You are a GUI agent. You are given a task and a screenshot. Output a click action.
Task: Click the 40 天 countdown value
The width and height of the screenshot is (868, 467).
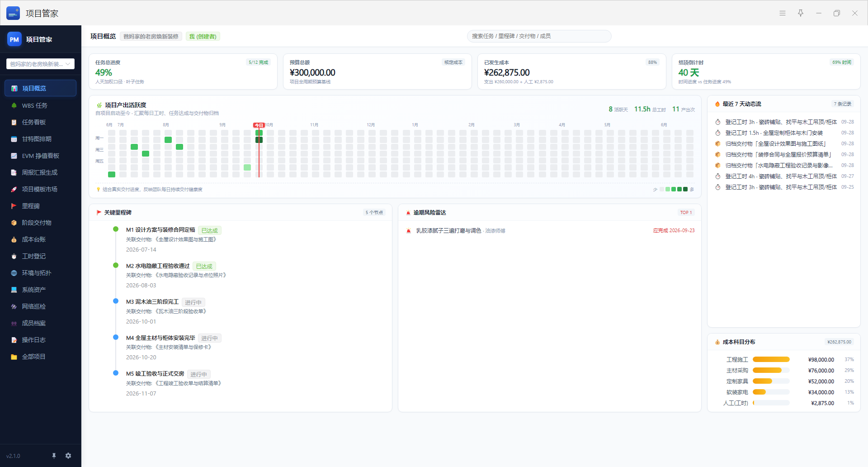[x=689, y=72]
